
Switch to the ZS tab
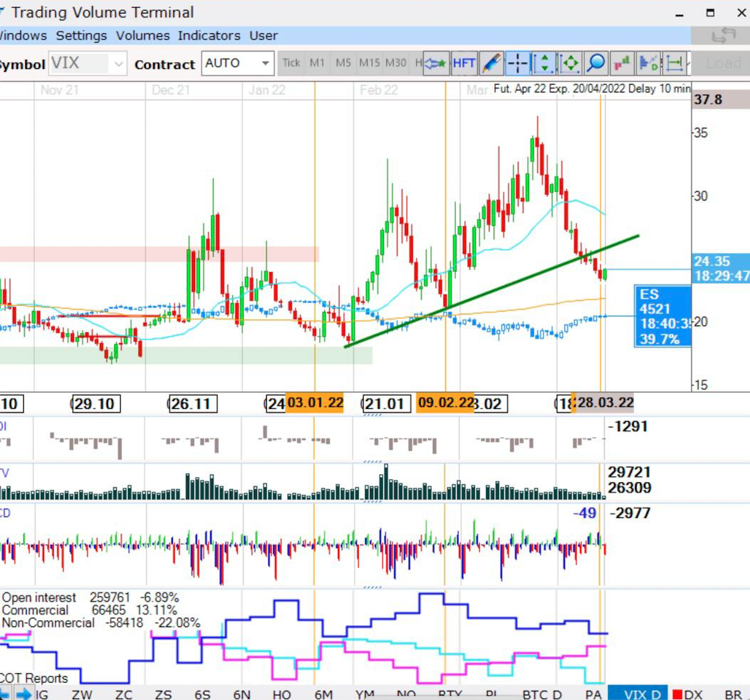(x=163, y=695)
